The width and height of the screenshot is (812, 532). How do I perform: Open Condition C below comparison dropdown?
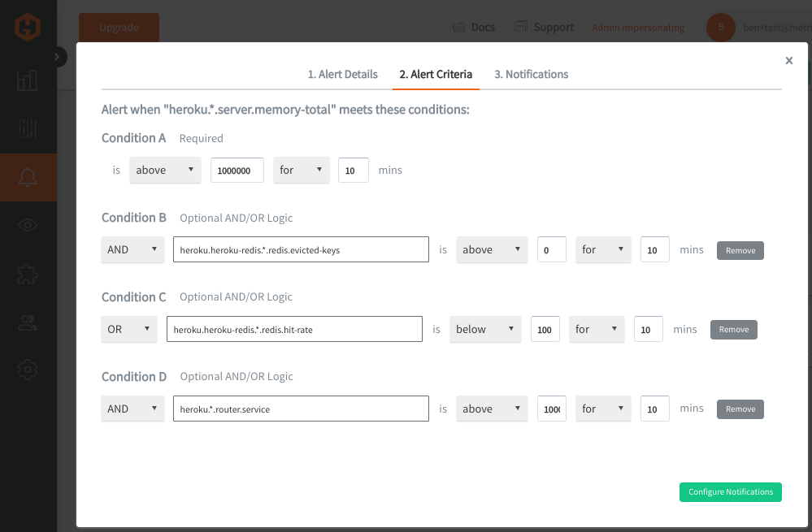pos(485,330)
